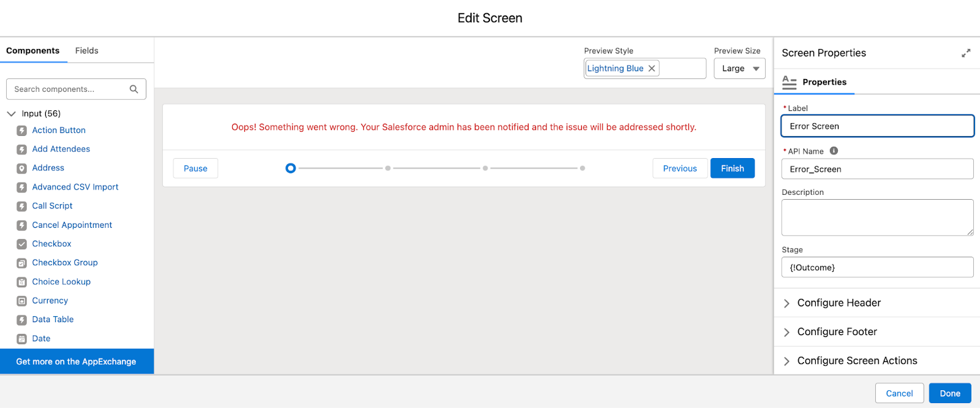Expand Configure Footer section

tap(787, 332)
